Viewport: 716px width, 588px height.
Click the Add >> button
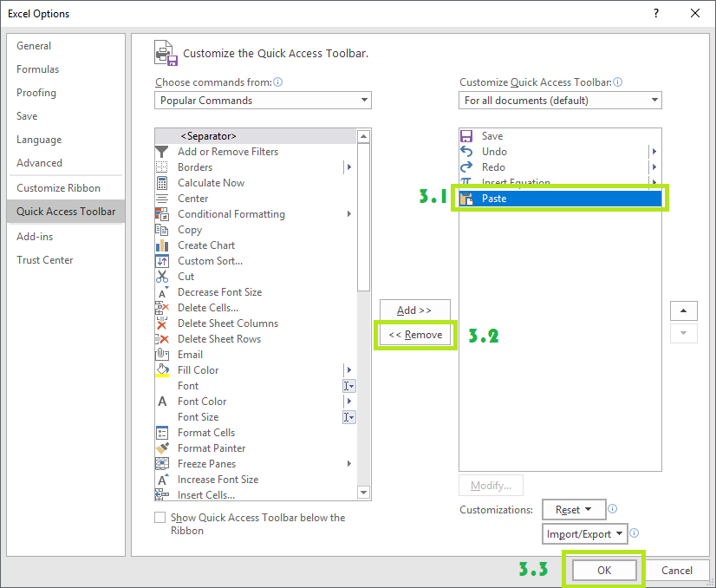[x=414, y=310]
